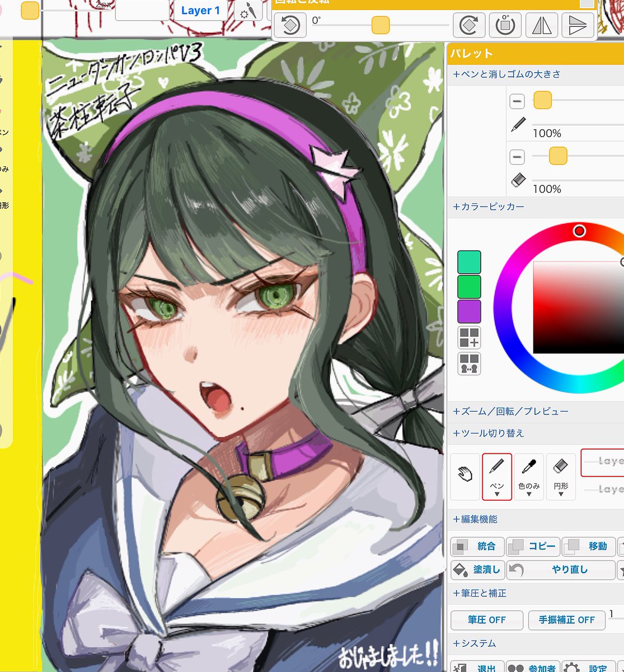Screen dimensions: 624x672
Task: Click the pen size 100% value
Action: (x=547, y=133)
